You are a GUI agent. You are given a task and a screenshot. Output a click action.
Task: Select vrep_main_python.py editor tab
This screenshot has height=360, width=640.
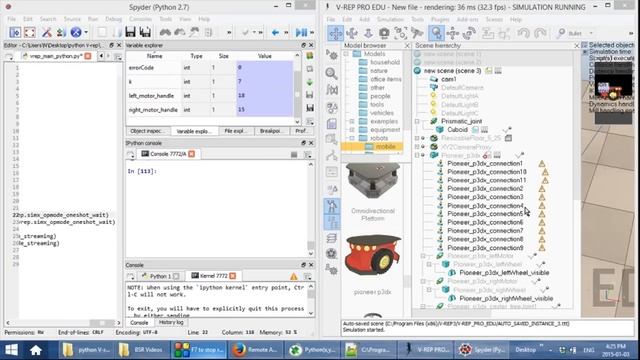click(x=56, y=56)
